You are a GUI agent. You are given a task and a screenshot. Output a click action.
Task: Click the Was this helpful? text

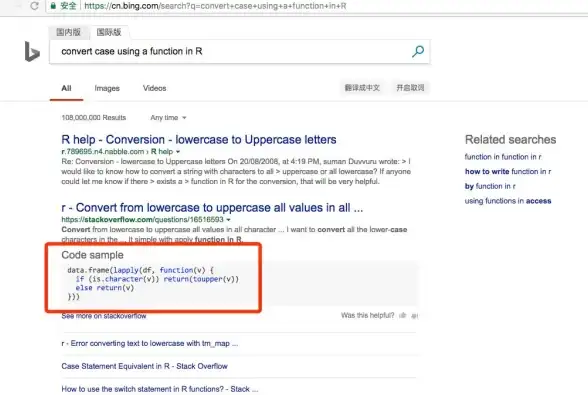[368, 315]
